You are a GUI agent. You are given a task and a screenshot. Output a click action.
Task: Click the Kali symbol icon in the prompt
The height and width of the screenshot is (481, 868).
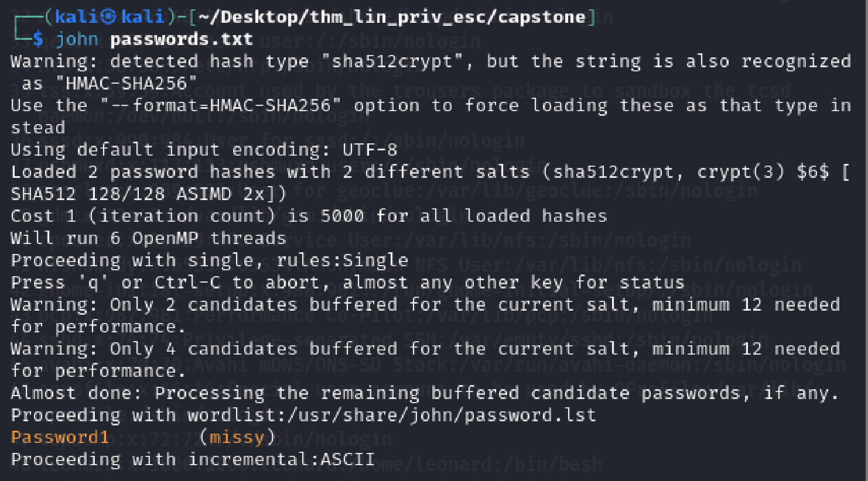click(109, 16)
